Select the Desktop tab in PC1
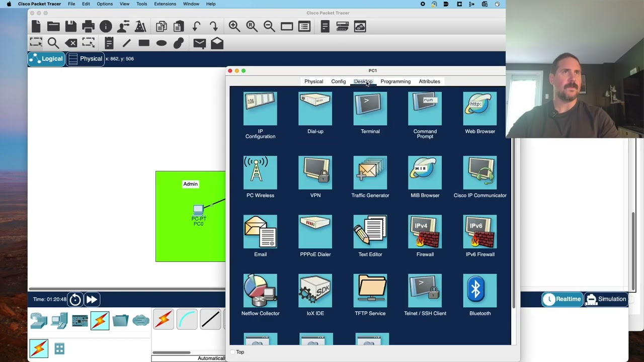Screen dimensions: 644x362 363,81
